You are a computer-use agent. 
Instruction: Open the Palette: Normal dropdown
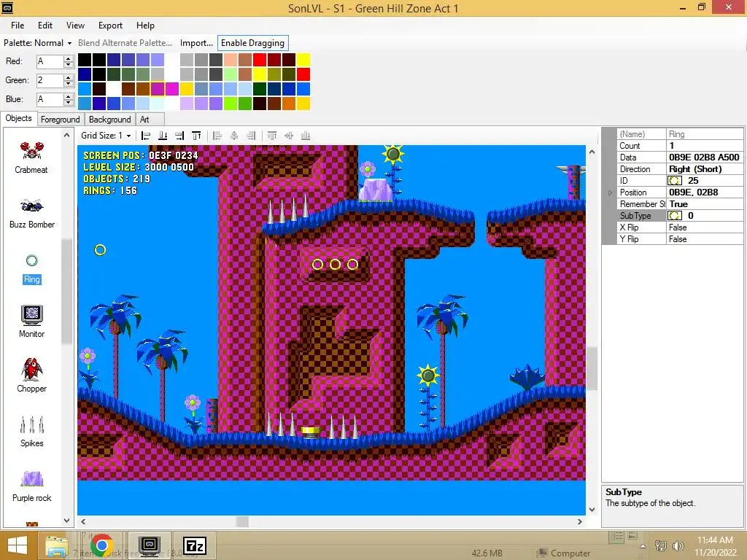[x=38, y=43]
